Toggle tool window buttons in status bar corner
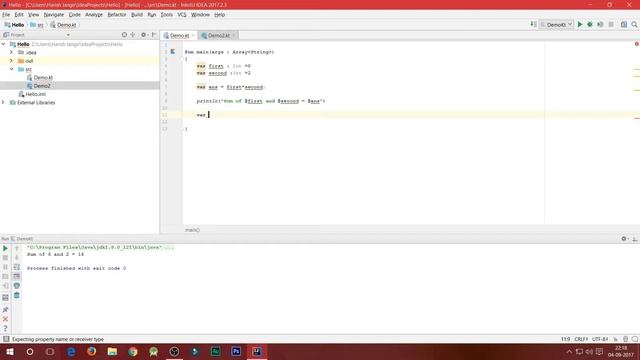Viewport: 640px width, 360px height. click(6, 339)
